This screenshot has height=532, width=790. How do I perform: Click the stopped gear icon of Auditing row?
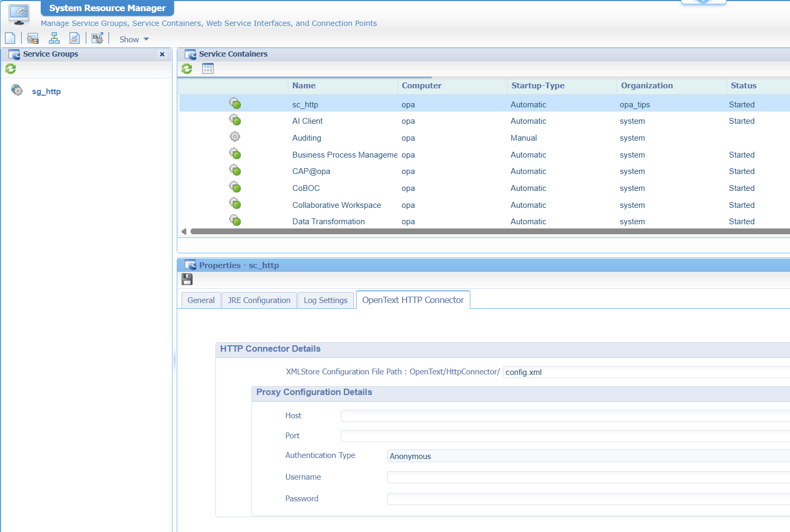pos(235,137)
